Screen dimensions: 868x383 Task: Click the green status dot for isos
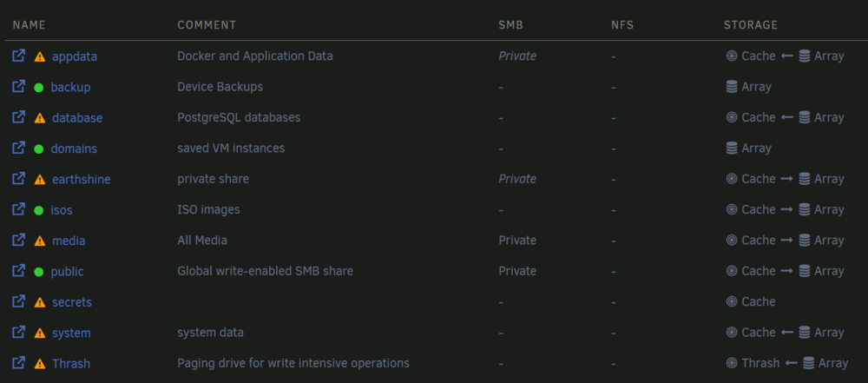pos(39,211)
